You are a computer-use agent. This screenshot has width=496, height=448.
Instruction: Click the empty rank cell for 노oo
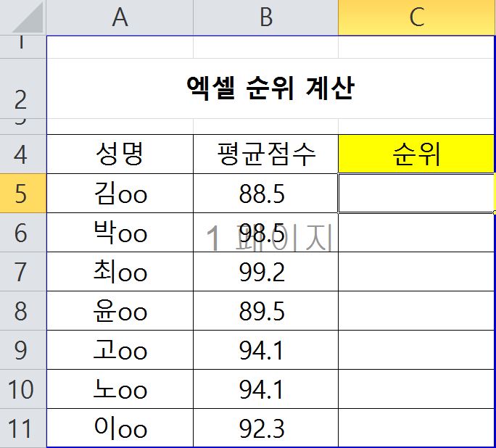416,389
